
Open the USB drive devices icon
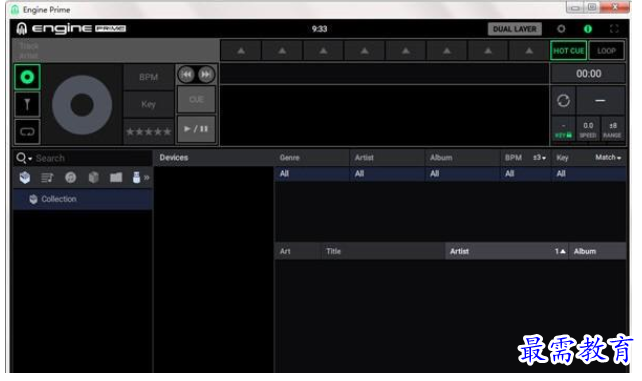pos(136,177)
